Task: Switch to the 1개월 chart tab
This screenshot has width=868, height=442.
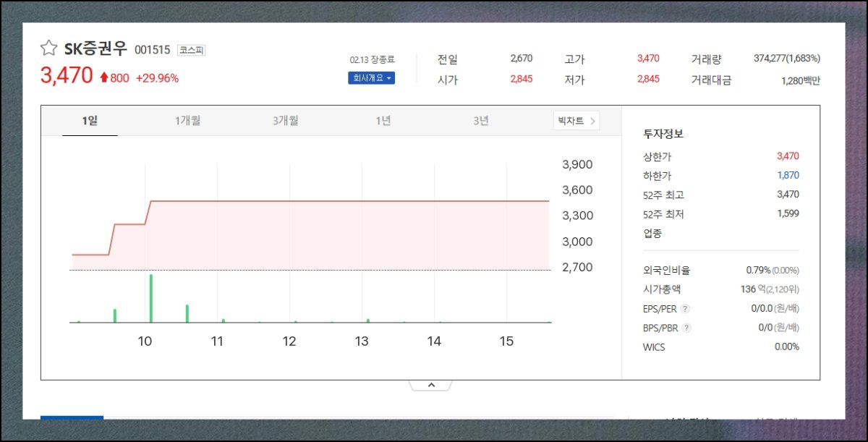Action: 188,121
